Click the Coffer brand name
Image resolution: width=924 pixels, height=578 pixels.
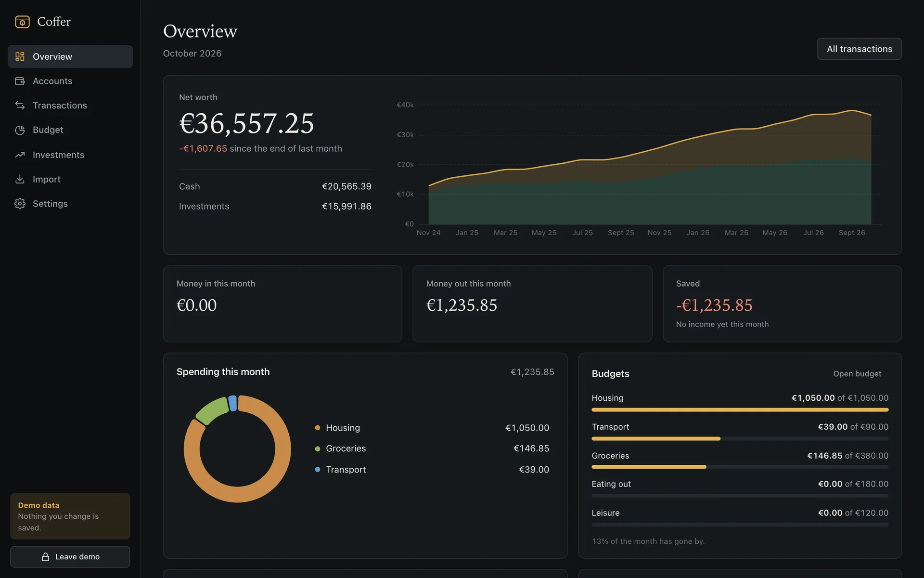(54, 22)
